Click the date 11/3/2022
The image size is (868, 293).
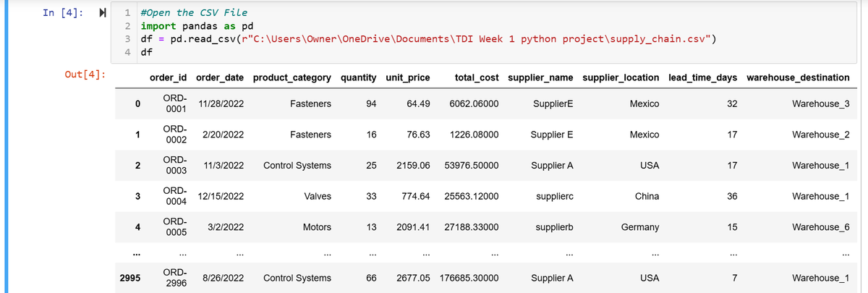224,165
